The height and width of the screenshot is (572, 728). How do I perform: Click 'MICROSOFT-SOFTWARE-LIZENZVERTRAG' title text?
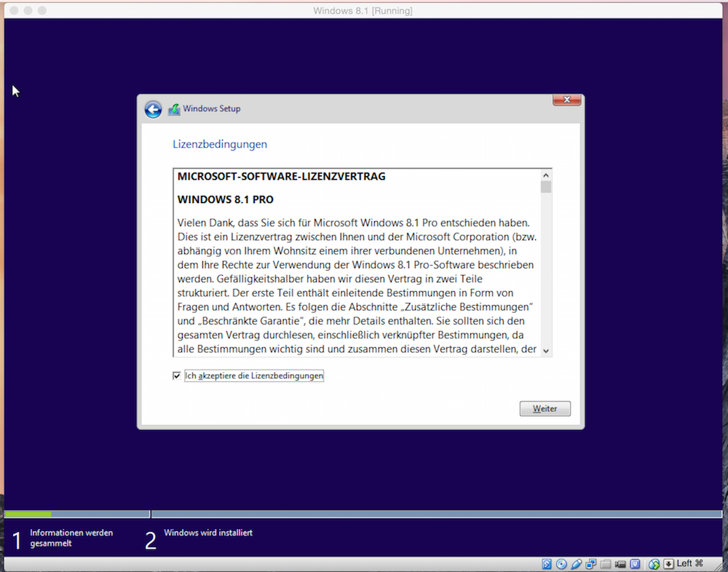(281, 176)
